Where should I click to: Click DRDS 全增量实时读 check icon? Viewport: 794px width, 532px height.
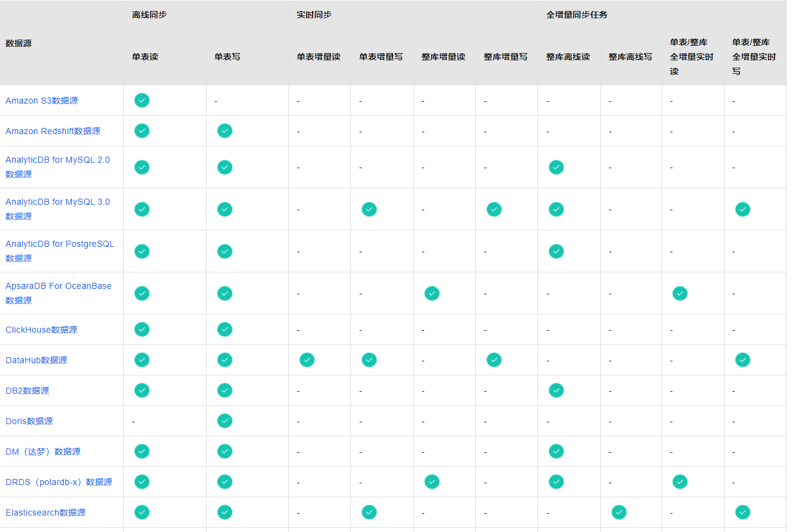[x=680, y=482]
